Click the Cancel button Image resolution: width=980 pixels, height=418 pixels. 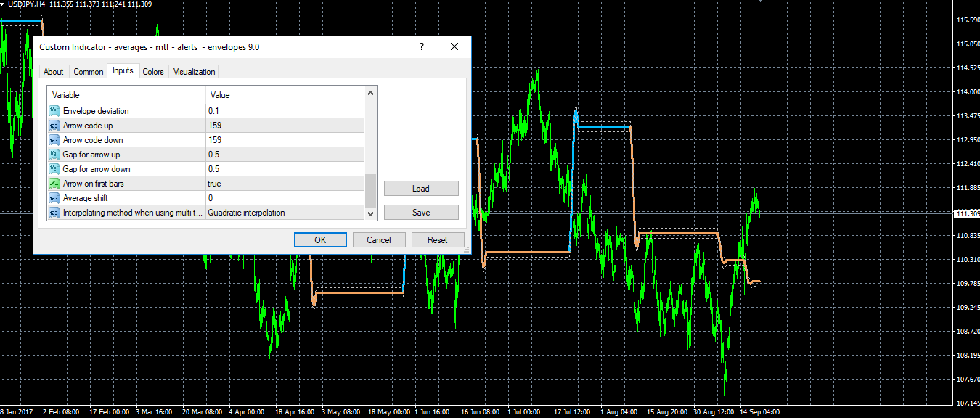[379, 240]
